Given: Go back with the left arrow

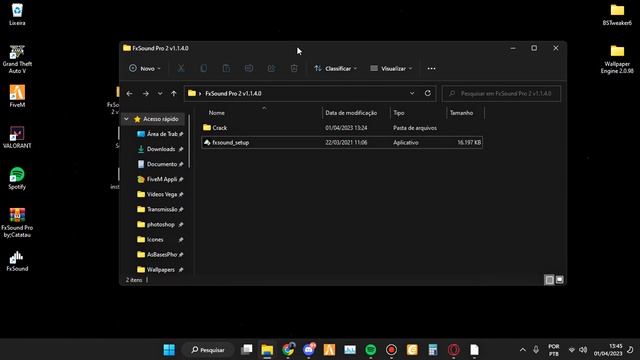Looking at the screenshot, I should (129, 93).
